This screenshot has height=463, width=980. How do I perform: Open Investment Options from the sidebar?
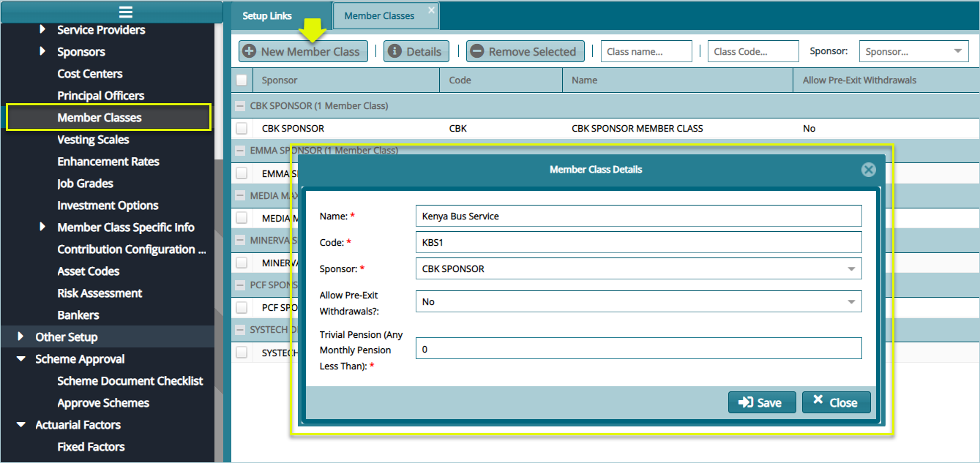tap(108, 206)
